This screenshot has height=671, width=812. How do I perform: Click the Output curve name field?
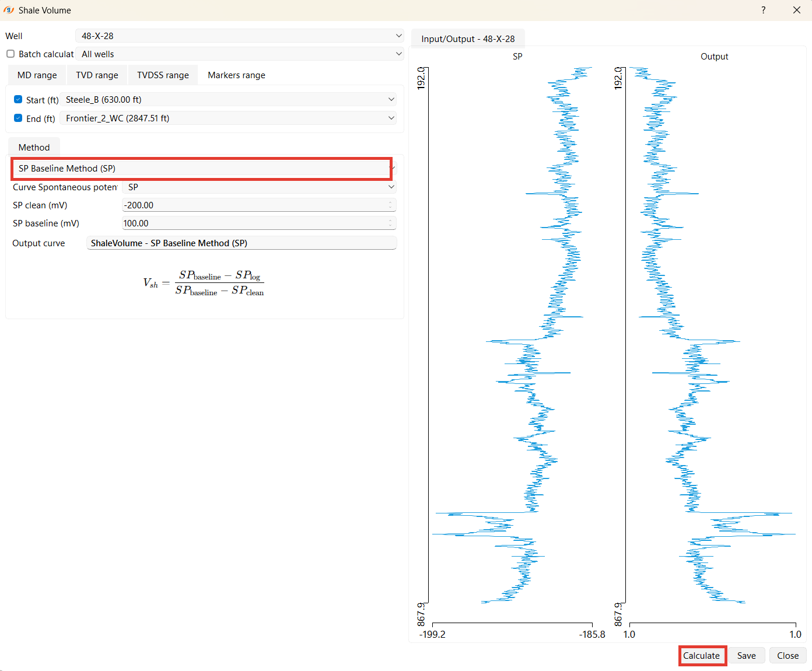coord(242,243)
